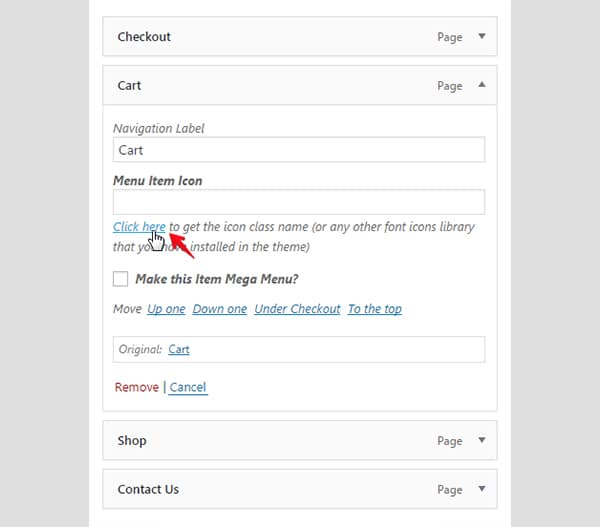Image resolution: width=600 pixels, height=527 pixels.
Task: Collapse the Cart menu item arrow
Action: [x=482, y=85]
